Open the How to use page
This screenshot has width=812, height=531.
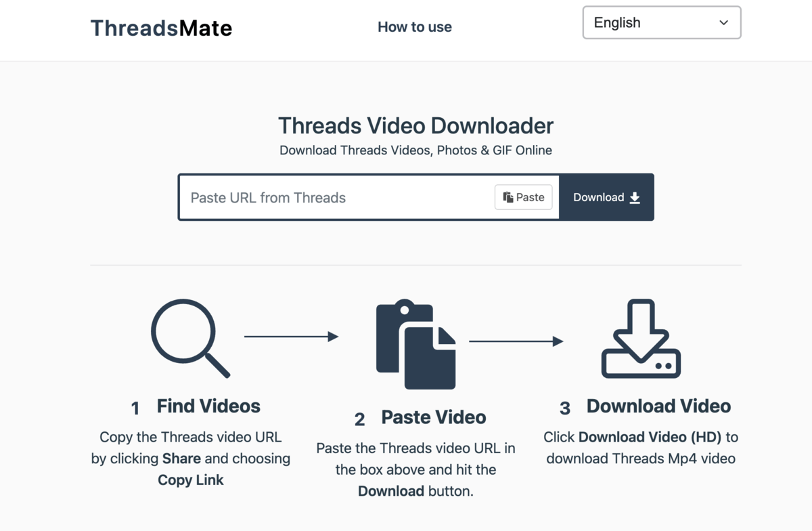click(414, 27)
